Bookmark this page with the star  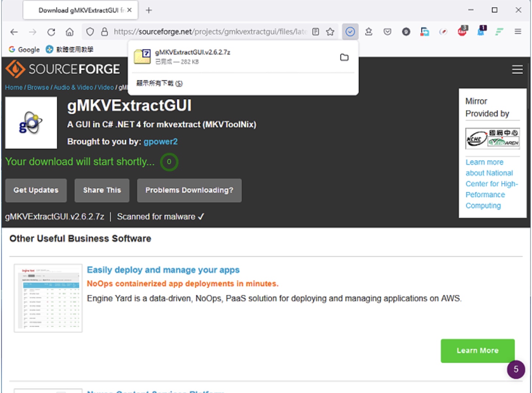click(x=330, y=32)
